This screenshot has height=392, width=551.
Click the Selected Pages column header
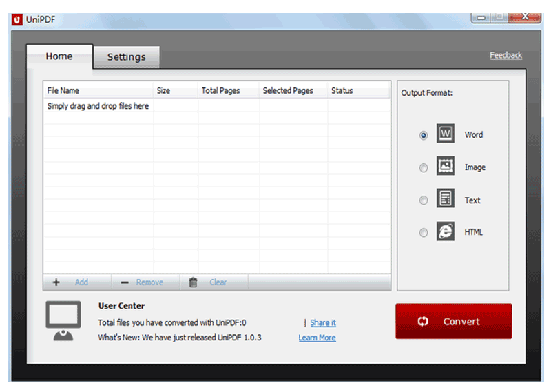tap(293, 90)
